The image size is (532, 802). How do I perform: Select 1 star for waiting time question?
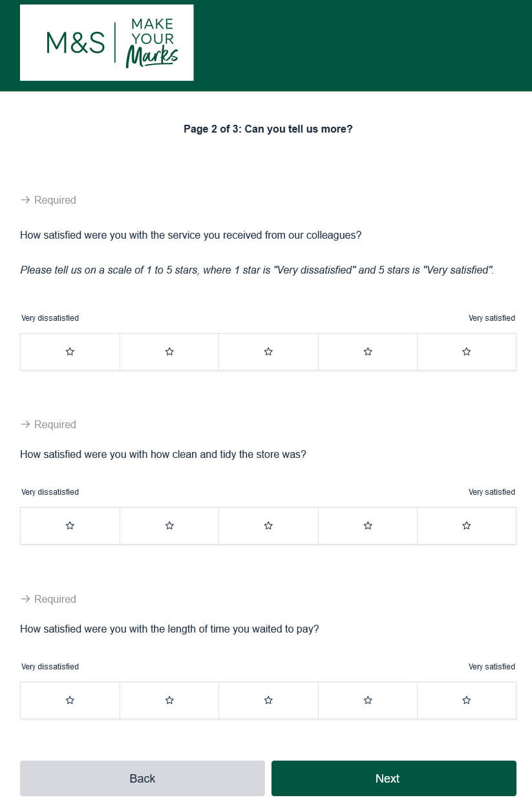pyautogui.click(x=70, y=700)
